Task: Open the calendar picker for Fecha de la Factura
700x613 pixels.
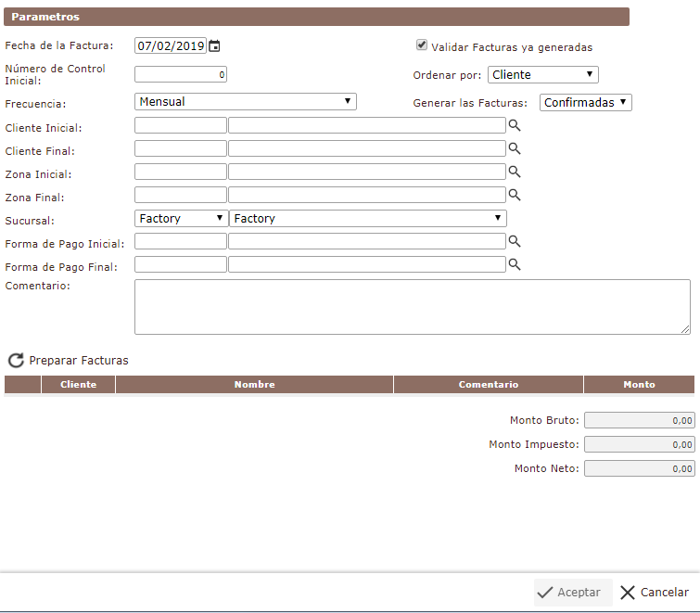Action: pos(215,46)
